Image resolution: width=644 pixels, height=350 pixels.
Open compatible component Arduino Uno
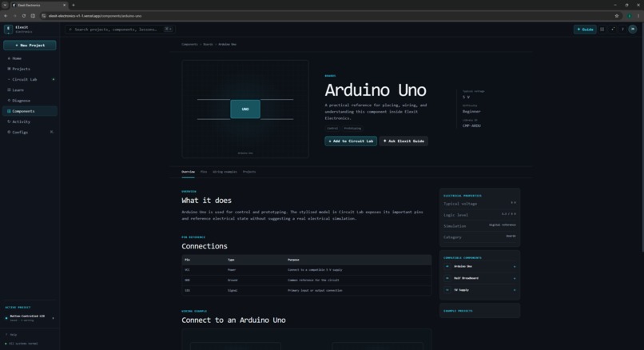479,267
